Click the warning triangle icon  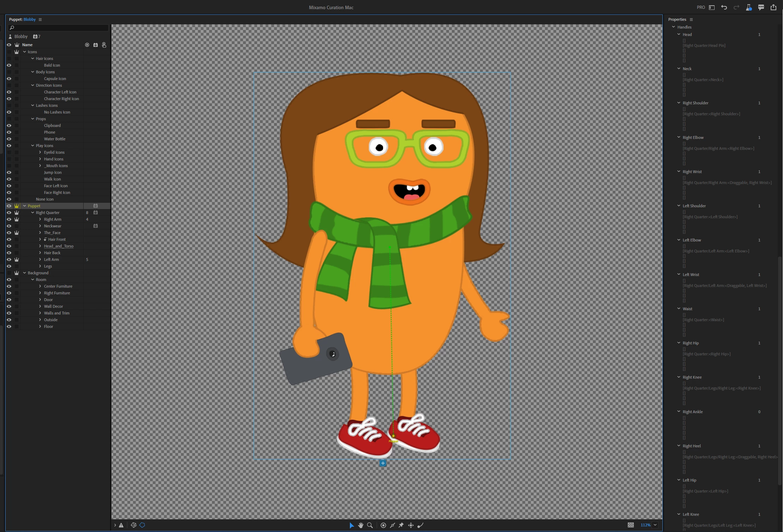point(121,525)
